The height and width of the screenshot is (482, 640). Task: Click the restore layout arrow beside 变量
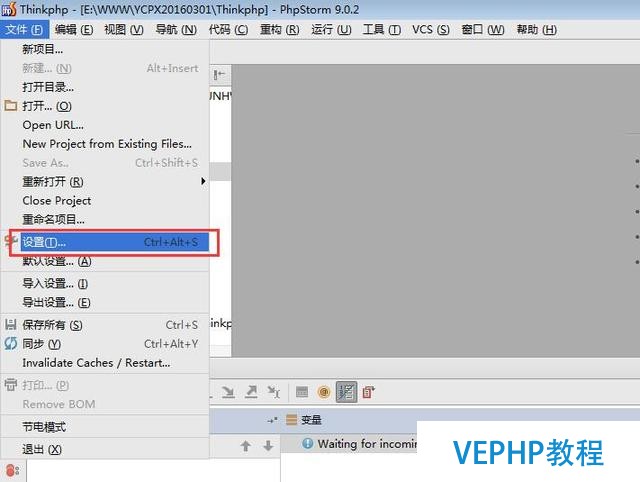coord(272,420)
